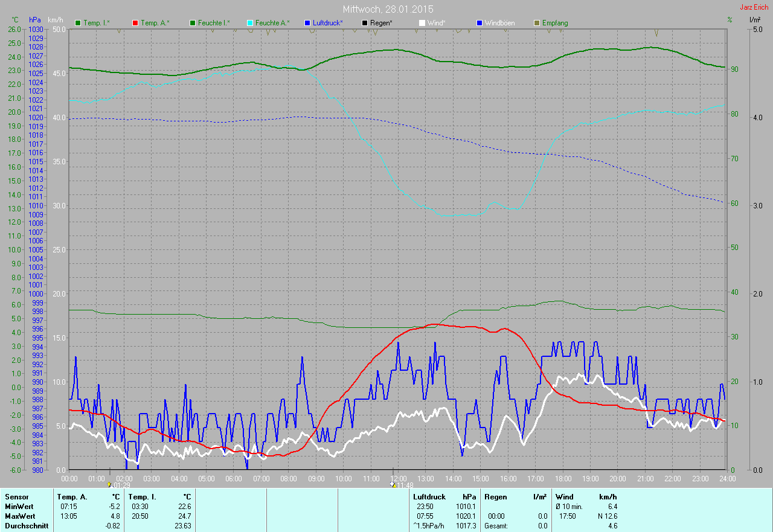Click the white Wind* legend swatch
This screenshot has width=773, height=532.
pyautogui.click(x=422, y=23)
